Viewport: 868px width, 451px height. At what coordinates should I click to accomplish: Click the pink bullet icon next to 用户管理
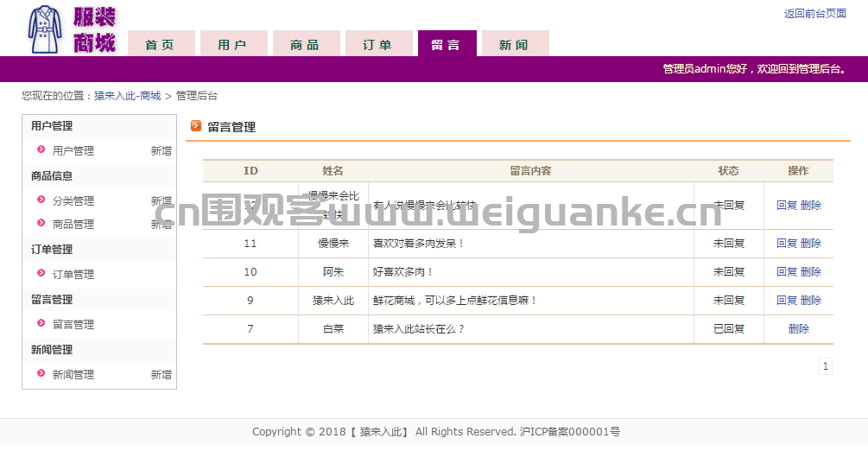(41, 149)
